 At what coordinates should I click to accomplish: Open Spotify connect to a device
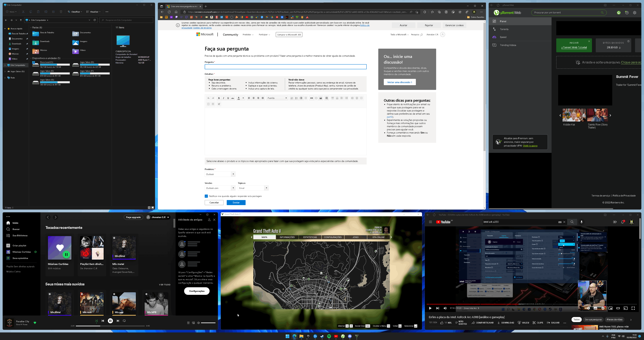[193, 323]
